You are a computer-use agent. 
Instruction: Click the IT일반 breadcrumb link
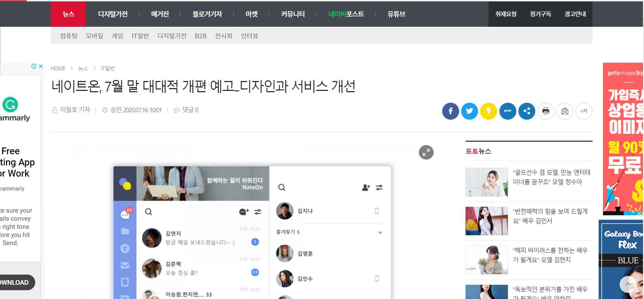point(108,68)
